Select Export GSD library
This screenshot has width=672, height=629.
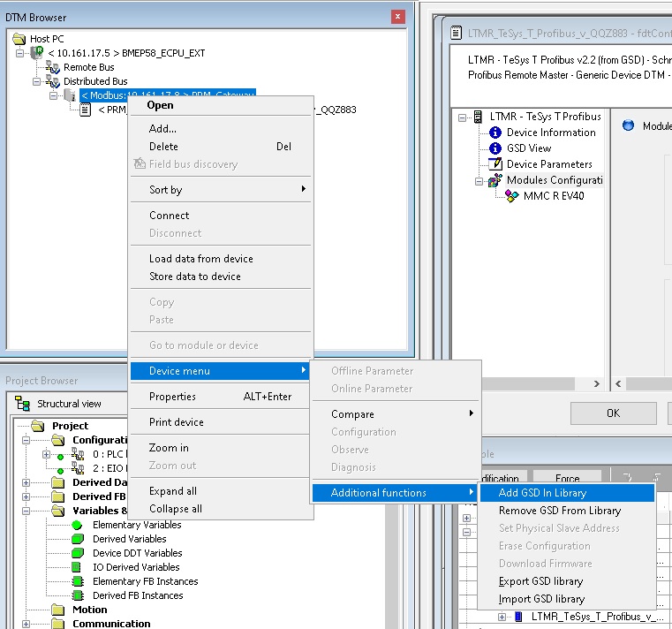pyautogui.click(x=568, y=581)
